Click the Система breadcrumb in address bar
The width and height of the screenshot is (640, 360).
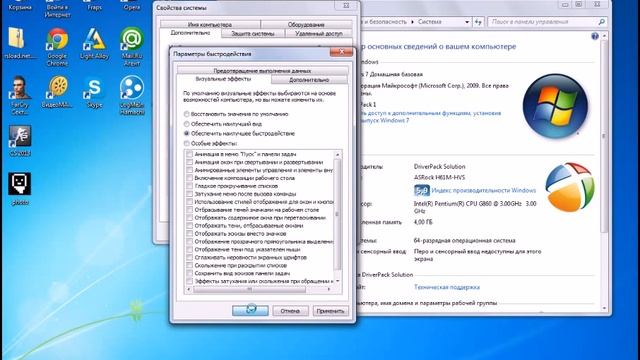(430, 22)
